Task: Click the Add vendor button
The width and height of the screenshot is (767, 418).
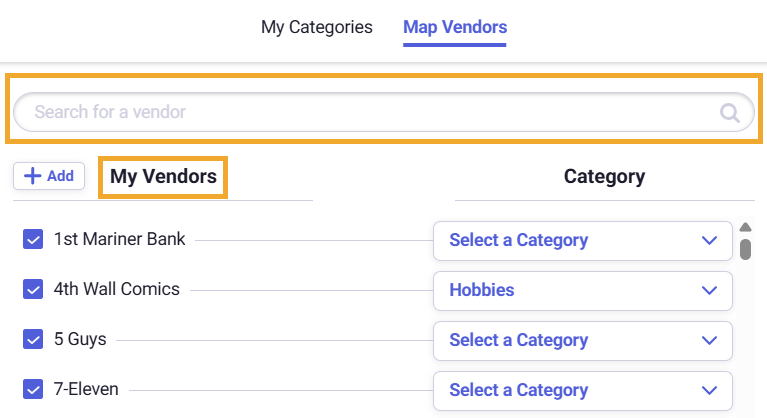Action: (x=49, y=176)
